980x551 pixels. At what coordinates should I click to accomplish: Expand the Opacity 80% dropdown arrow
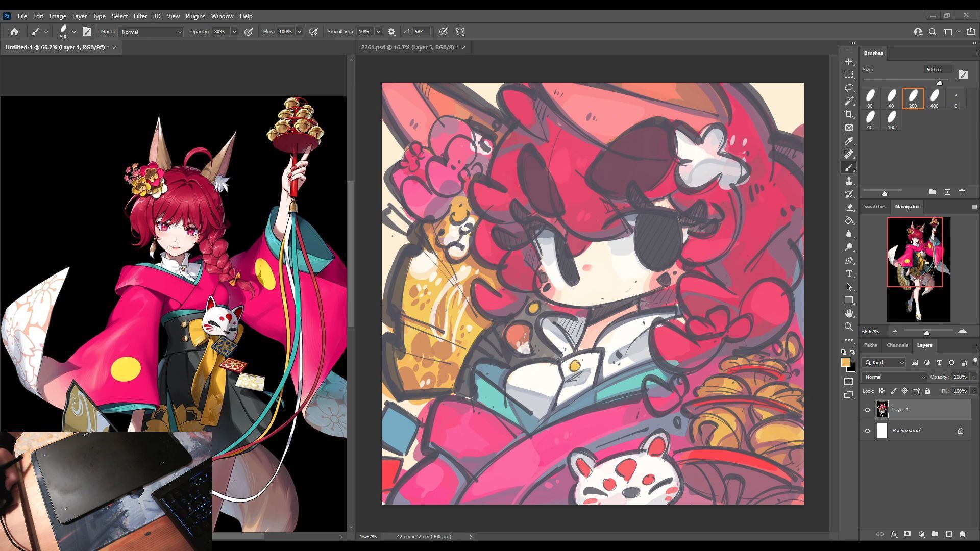point(234,32)
